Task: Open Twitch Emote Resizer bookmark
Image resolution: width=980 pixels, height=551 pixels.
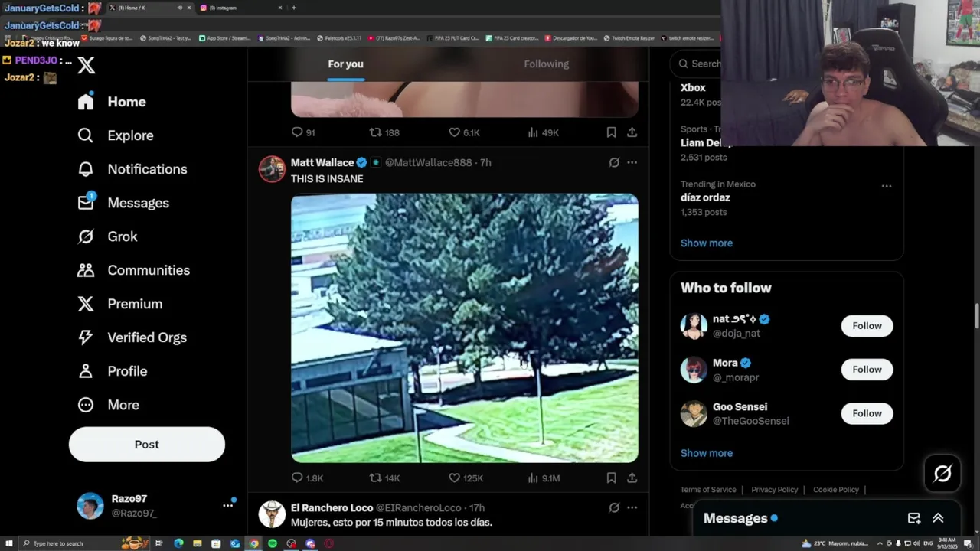Action: [629, 37]
